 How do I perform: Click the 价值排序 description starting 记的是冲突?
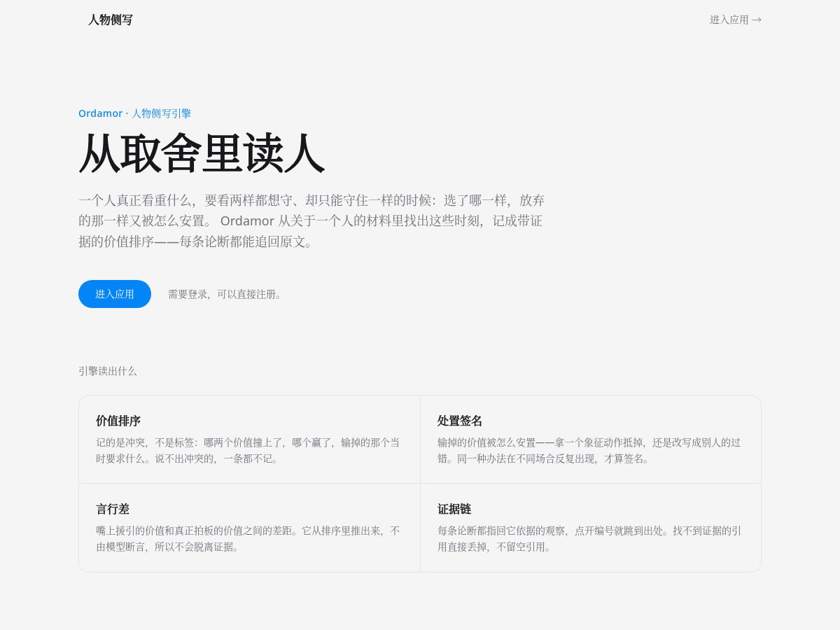click(249, 451)
